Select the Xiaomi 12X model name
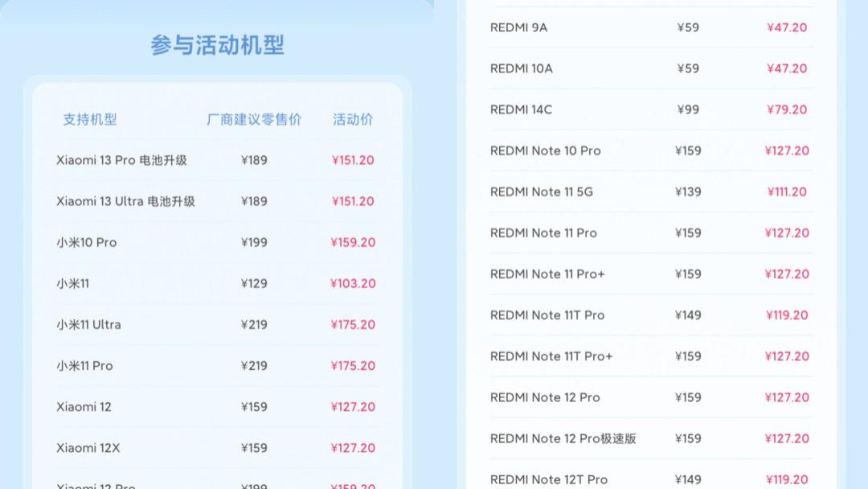 (x=88, y=447)
